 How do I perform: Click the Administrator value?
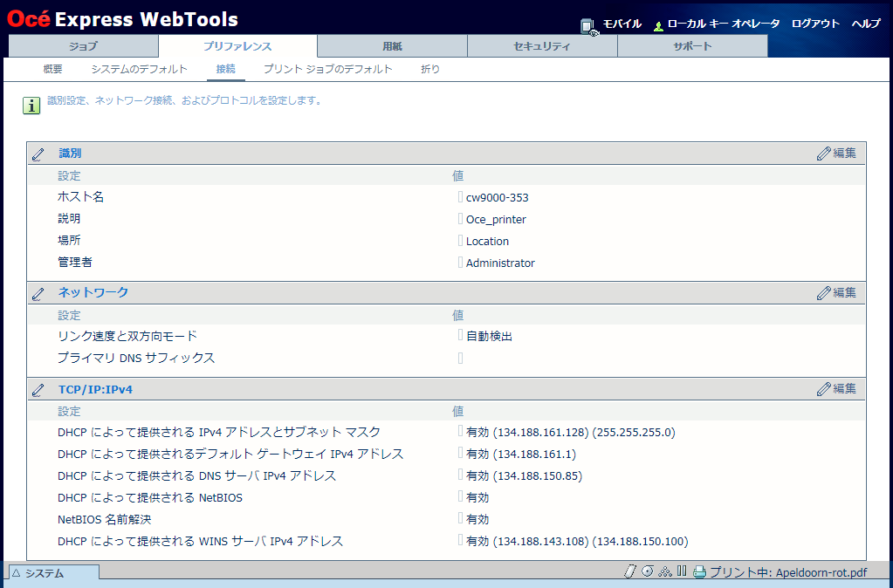point(500,263)
